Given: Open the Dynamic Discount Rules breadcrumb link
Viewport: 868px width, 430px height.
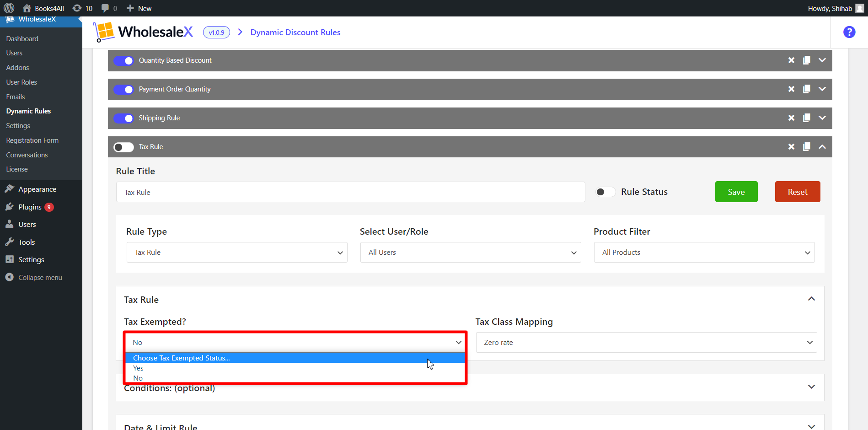Looking at the screenshot, I should 295,32.
